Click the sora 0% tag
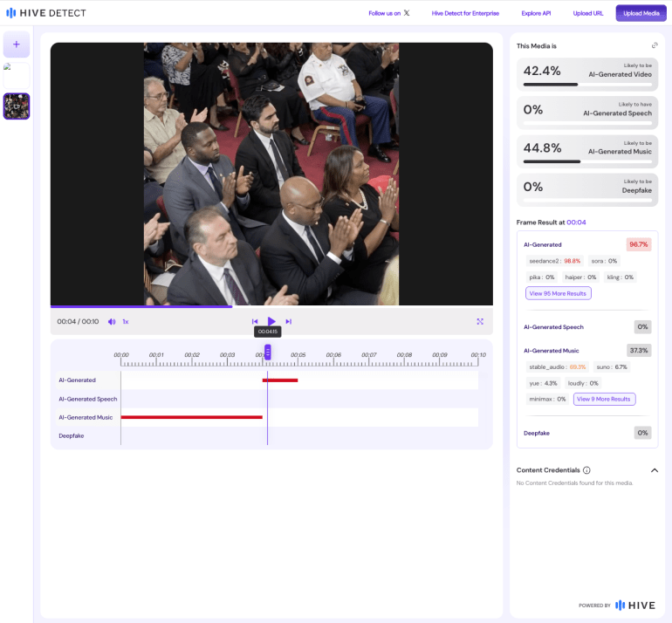 point(604,261)
